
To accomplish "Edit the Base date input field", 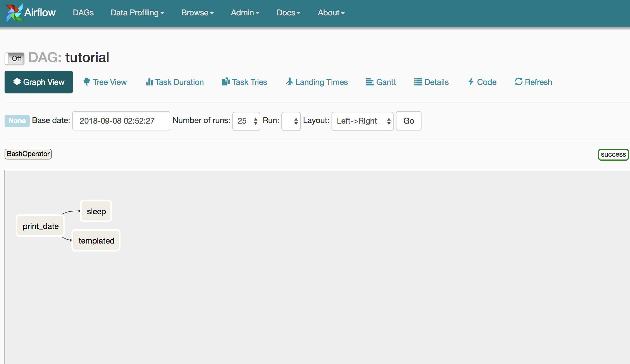I will tap(120, 120).
